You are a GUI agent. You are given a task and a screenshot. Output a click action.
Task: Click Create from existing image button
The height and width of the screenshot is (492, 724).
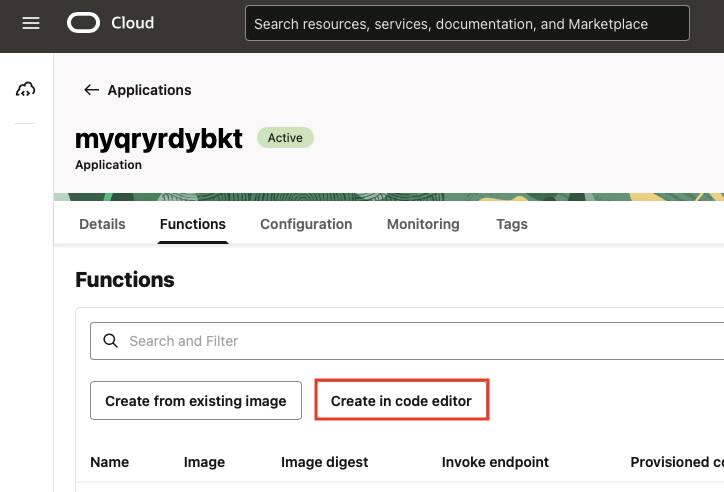196,401
